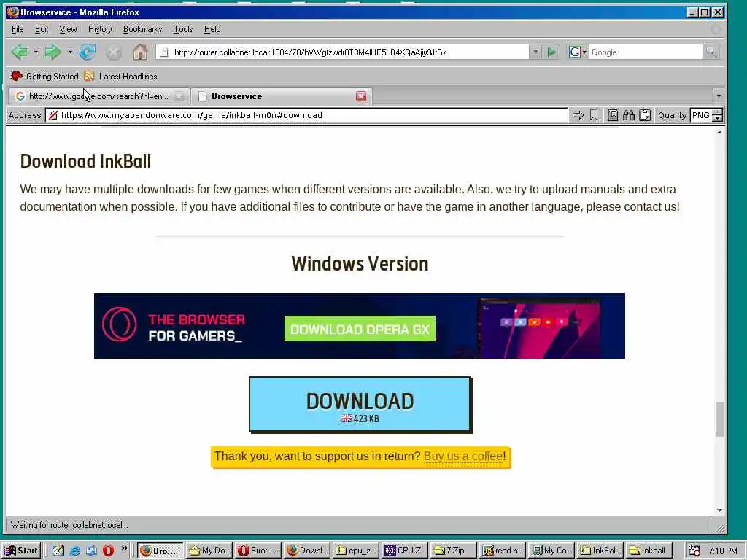Viewport: 747px width, 560px height.
Task: Open the back history dropdown arrow
Action: pyautogui.click(x=36, y=52)
